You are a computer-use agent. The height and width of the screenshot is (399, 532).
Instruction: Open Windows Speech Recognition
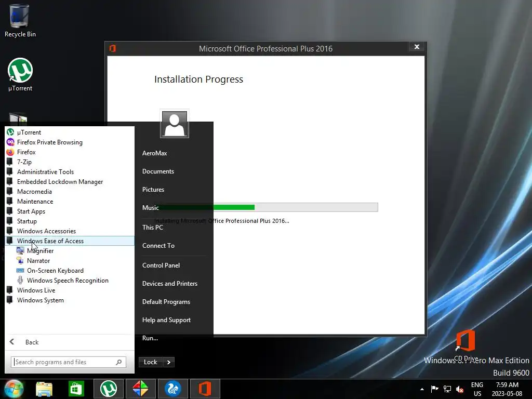[70, 280]
